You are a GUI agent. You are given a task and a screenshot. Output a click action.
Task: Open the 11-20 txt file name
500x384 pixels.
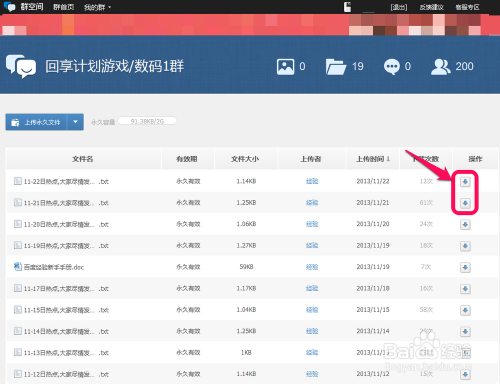point(66,224)
